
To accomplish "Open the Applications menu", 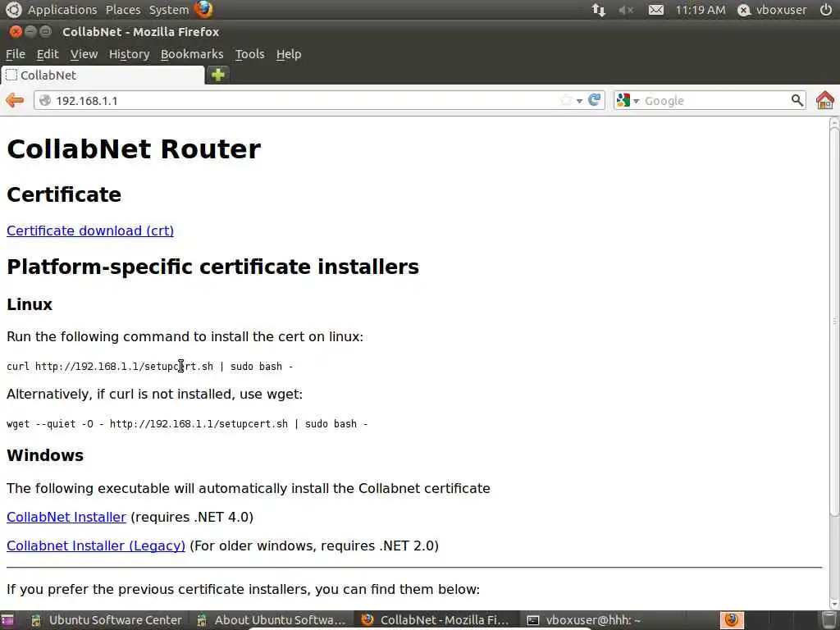I will (x=62, y=10).
